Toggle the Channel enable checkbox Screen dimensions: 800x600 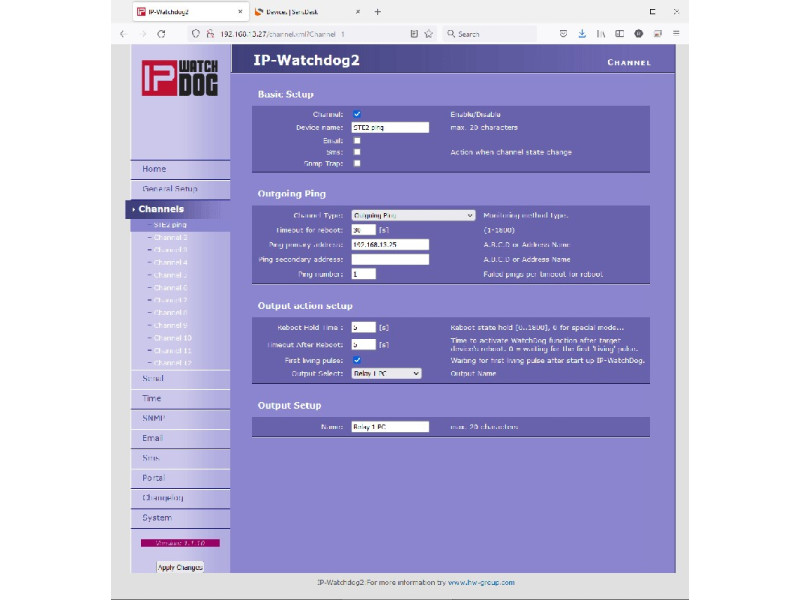point(357,114)
